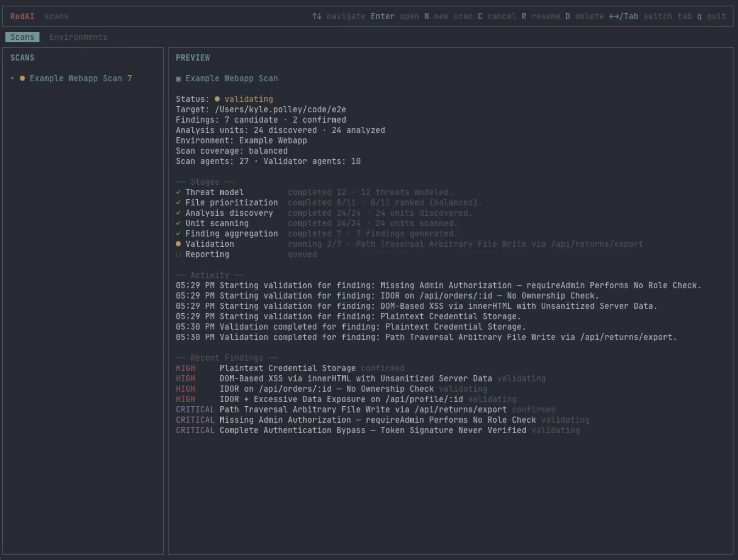Click the navigate arrows icon in the top bar
This screenshot has height=560, width=738.
tap(317, 16)
